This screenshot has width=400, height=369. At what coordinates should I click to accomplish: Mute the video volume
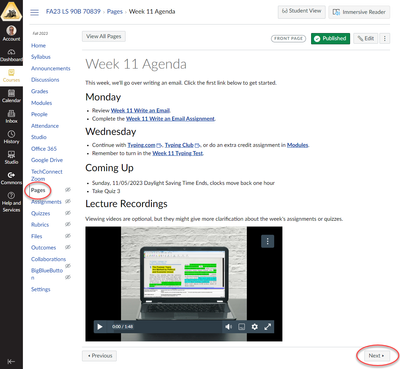click(x=228, y=327)
